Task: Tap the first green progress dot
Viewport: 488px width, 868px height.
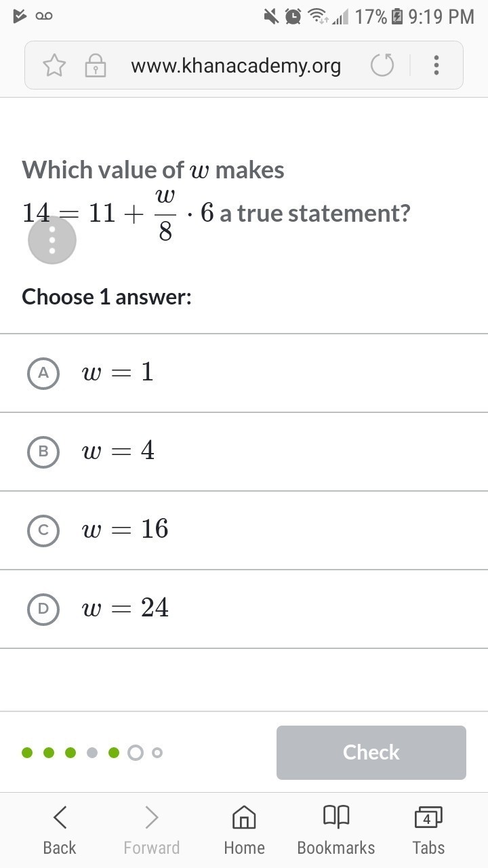Action: click(x=27, y=753)
